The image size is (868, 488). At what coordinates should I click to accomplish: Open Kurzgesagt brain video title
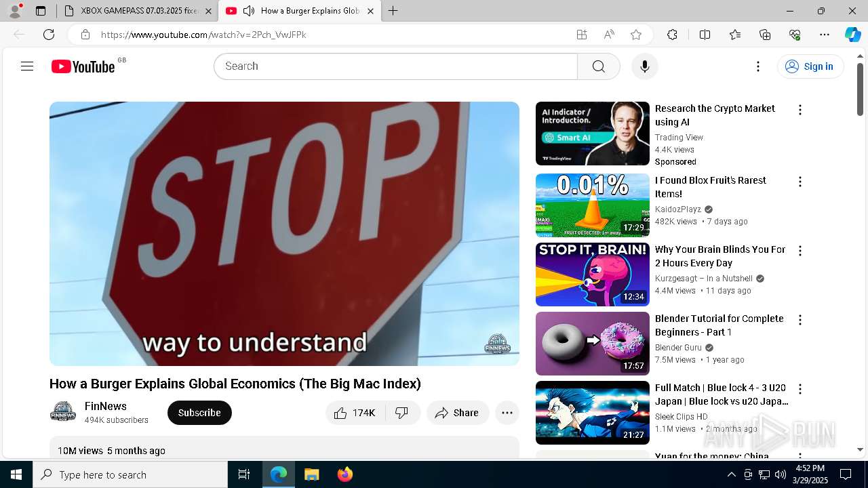click(720, 256)
